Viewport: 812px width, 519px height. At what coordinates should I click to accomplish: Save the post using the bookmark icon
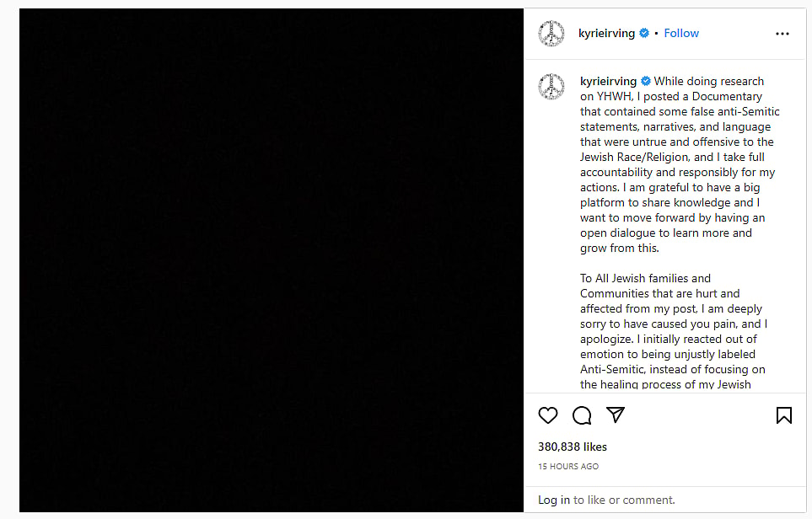click(783, 415)
